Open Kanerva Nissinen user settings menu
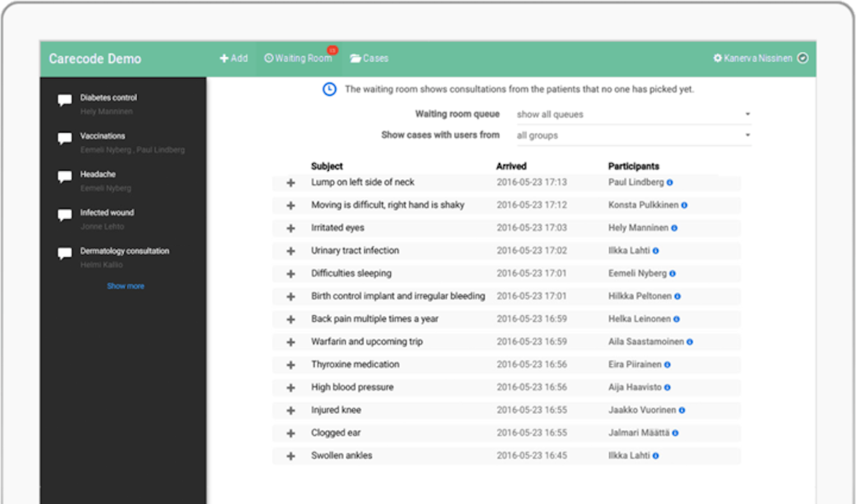This screenshot has width=856, height=504. (752, 58)
